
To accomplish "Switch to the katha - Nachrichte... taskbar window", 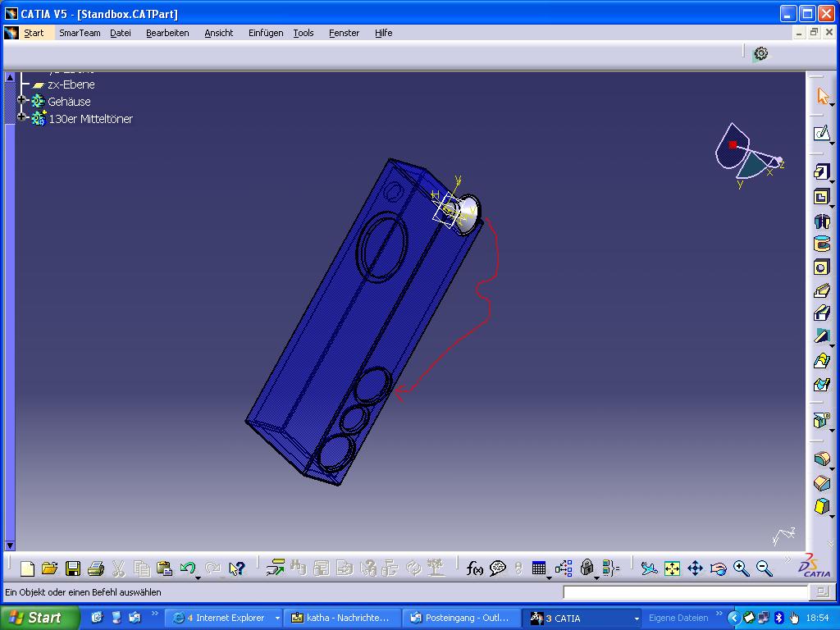I will [341, 619].
